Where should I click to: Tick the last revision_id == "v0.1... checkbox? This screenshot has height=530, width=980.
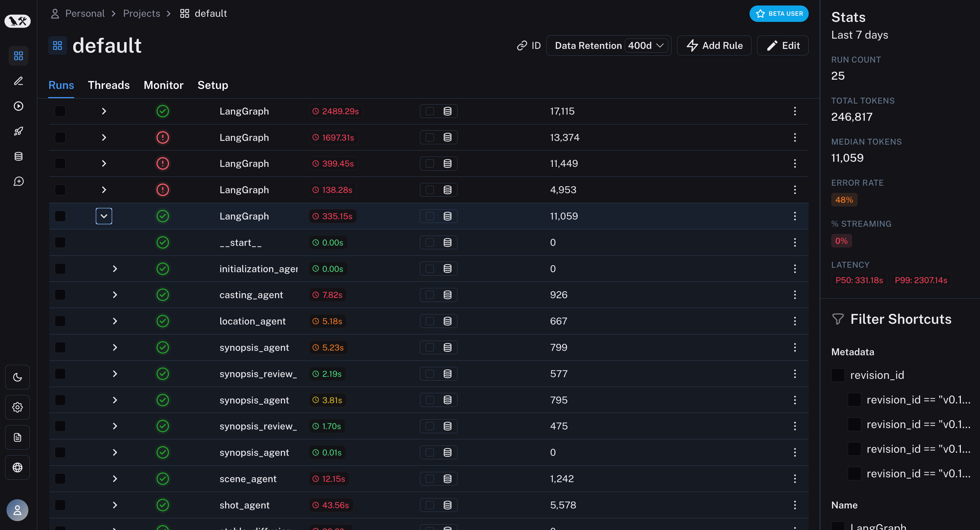(x=855, y=474)
